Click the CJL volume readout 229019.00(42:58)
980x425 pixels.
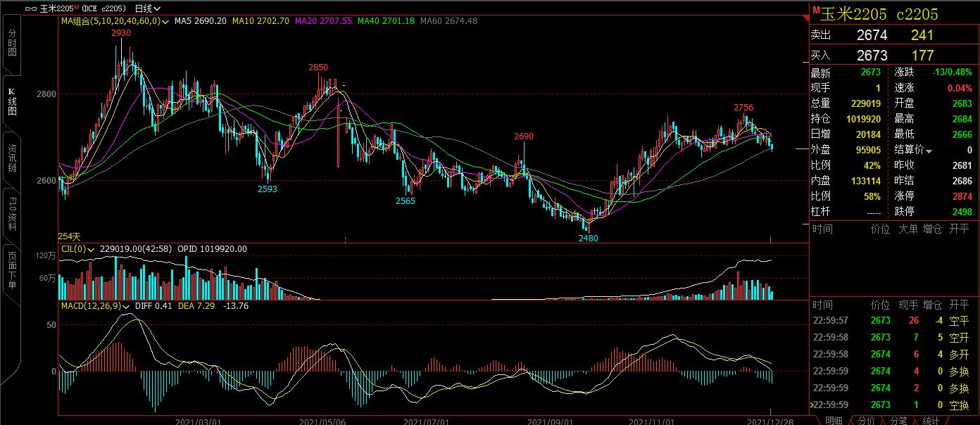pos(136,249)
